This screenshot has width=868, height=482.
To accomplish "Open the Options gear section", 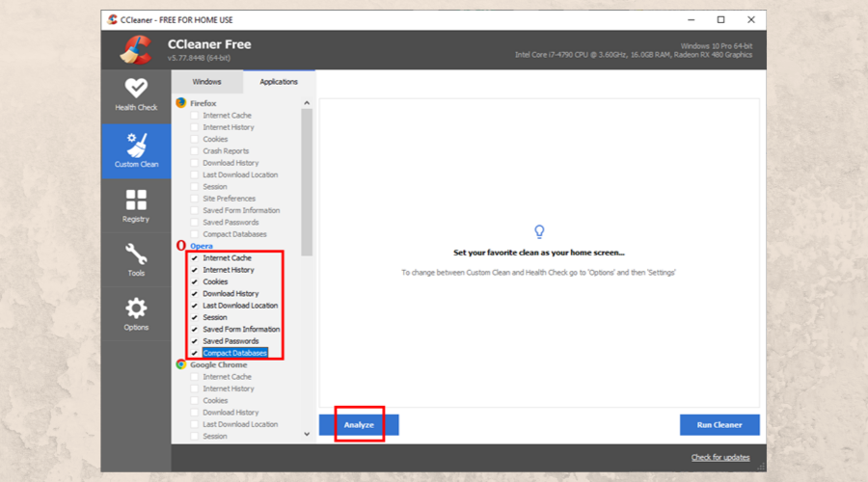I will (x=136, y=313).
